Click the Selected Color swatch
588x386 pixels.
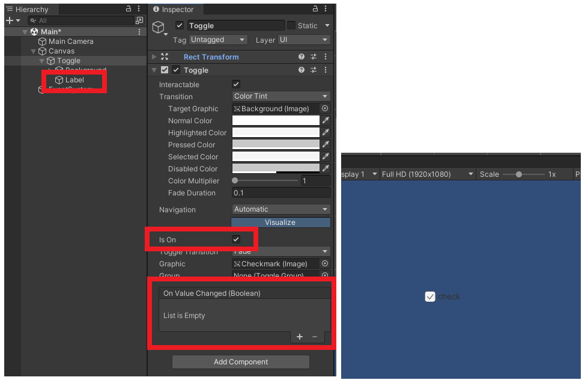click(x=276, y=156)
